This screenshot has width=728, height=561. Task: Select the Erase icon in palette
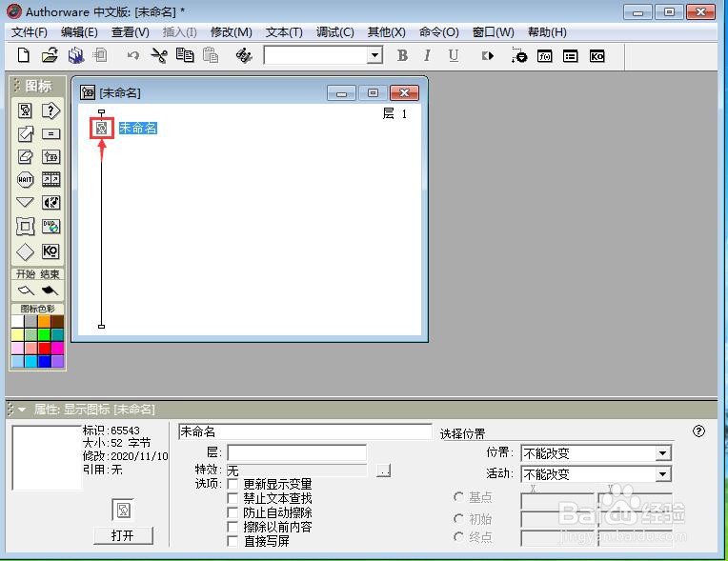(x=25, y=156)
